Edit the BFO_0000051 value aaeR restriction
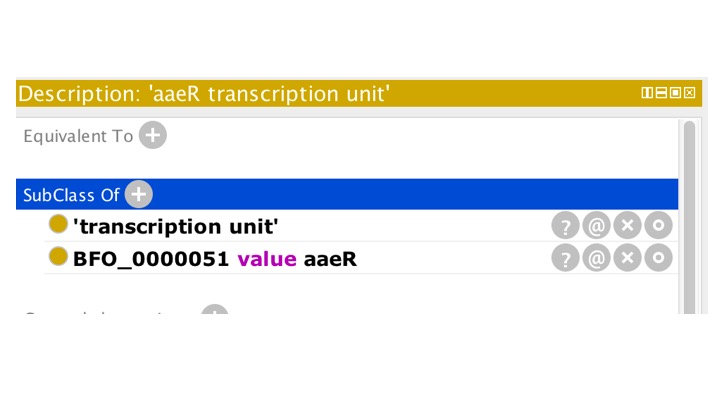Viewport: 720px width, 405px height. tap(658, 259)
